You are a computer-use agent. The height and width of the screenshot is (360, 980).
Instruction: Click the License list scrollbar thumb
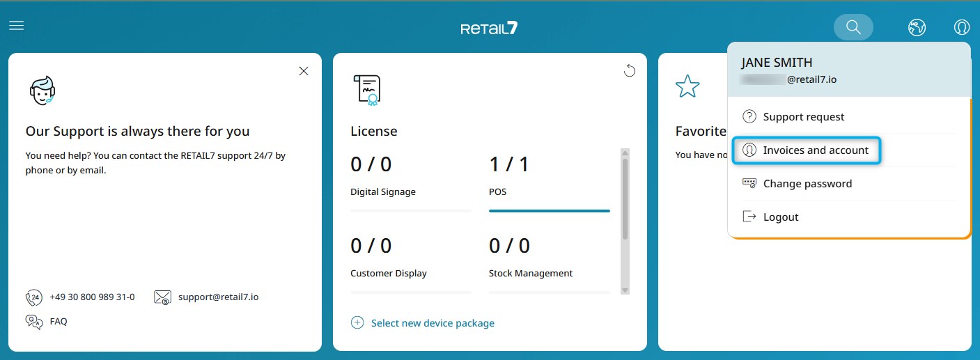click(625, 199)
